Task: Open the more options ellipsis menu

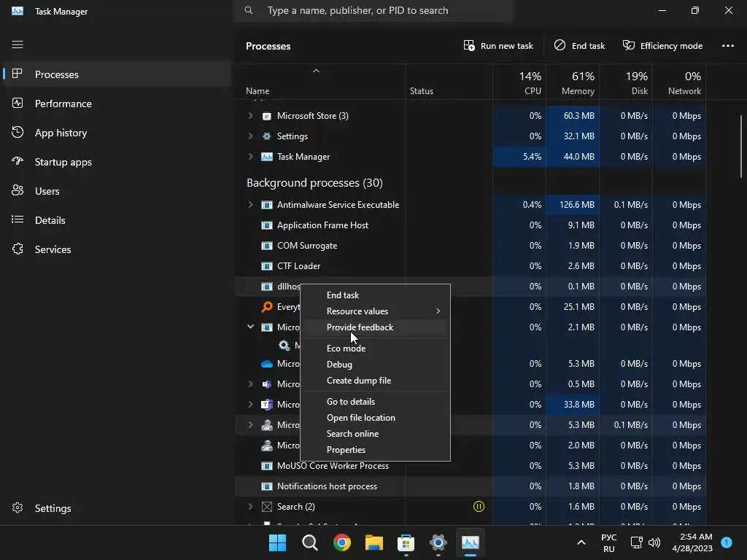Action: pyautogui.click(x=727, y=46)
